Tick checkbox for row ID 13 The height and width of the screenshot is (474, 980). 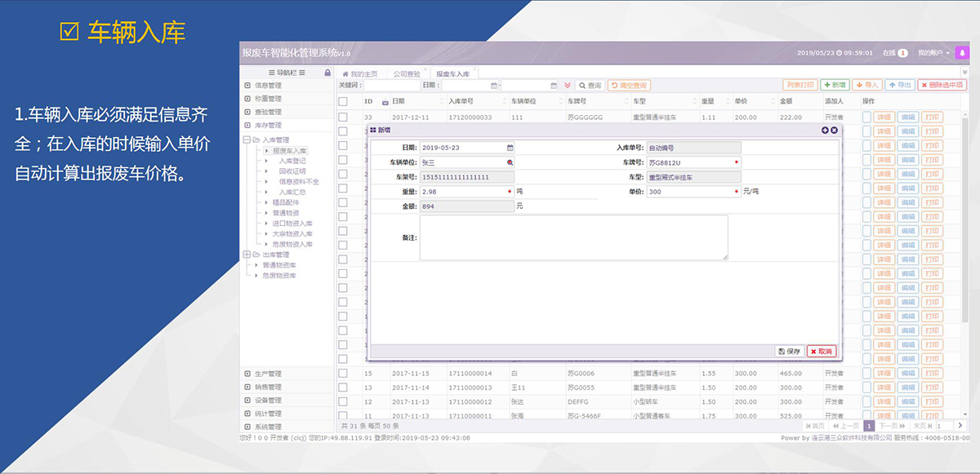343,388
